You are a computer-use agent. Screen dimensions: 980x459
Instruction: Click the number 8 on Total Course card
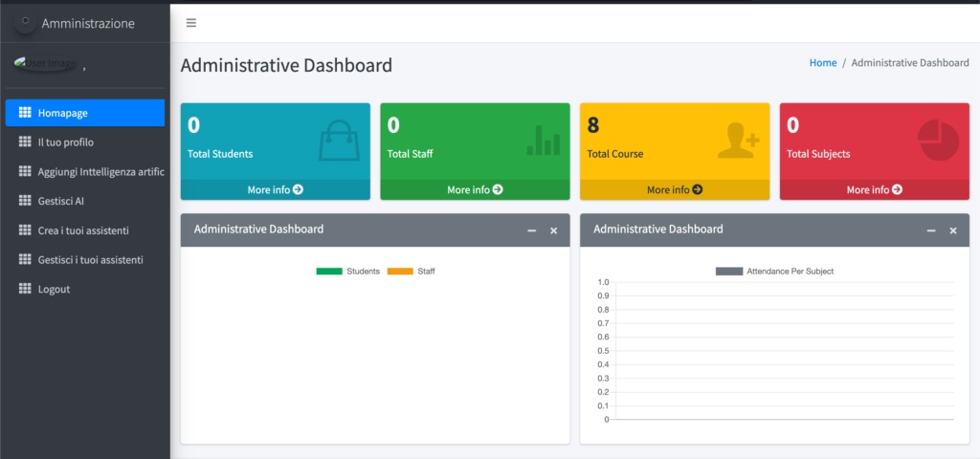(x=593, y=125)
